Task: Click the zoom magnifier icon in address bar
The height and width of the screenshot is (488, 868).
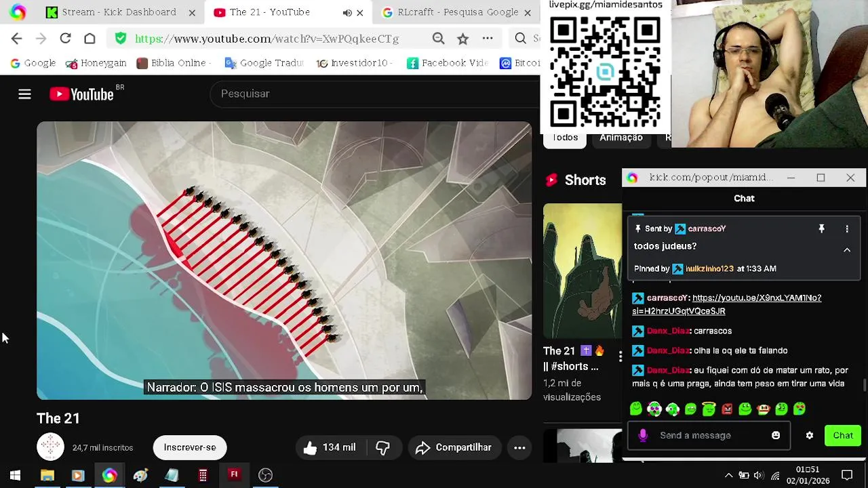Action: pyautogui.click(x=438, y=39)
